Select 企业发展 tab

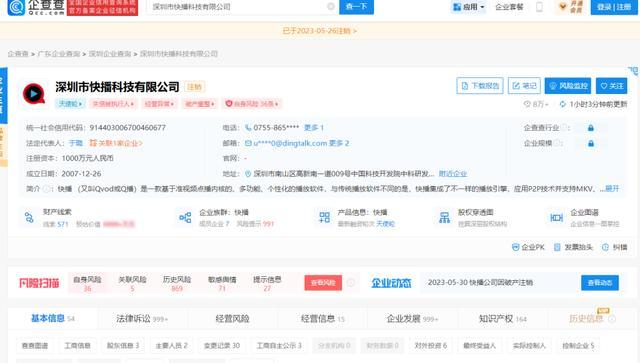[x=412, y=318]
